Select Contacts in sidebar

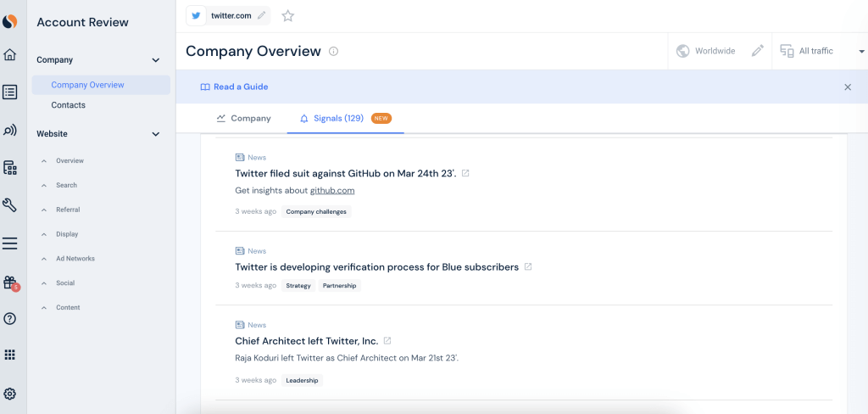[68, 104]
